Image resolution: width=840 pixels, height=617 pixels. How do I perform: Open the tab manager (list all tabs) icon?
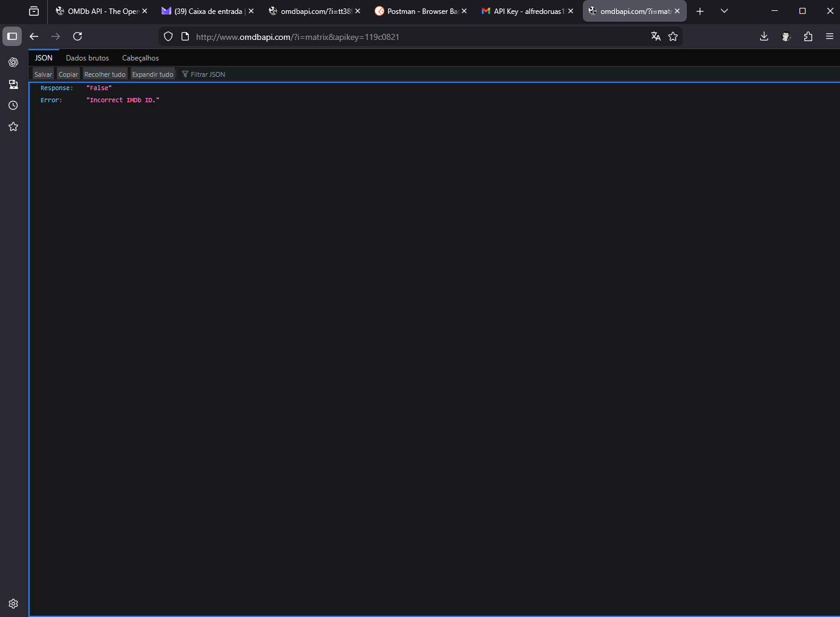pos(34,11)
